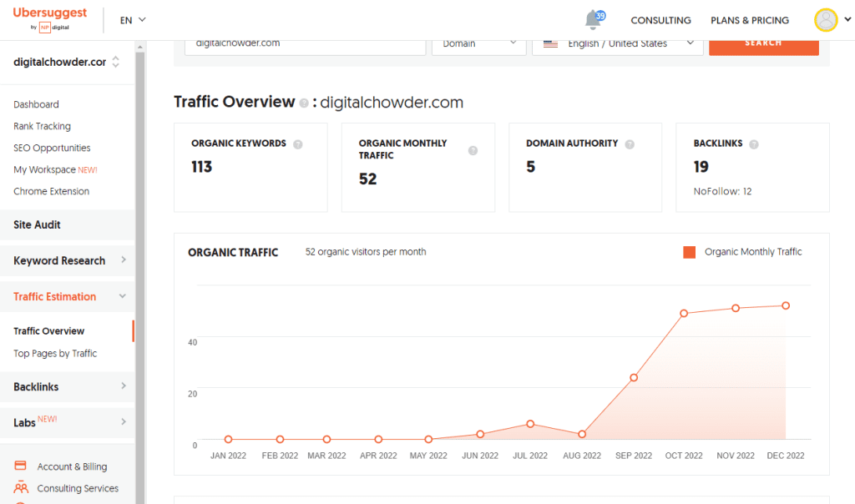Expand the profile menu arrow
The image size is (855, 504).
[847, 20]
